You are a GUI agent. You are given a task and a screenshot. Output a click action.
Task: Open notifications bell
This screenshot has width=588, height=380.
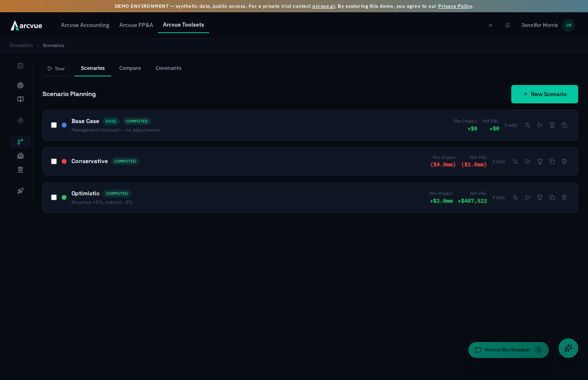pos(508,25)
